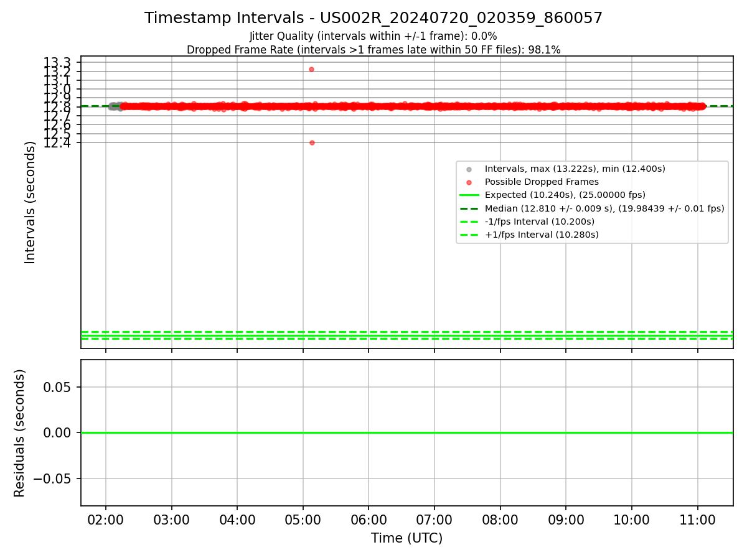Viewport: 747px width, 560px height.
Task: Click legend entry '+1/fps Interval (10.280s)'
Action: [x=542, y=235]
